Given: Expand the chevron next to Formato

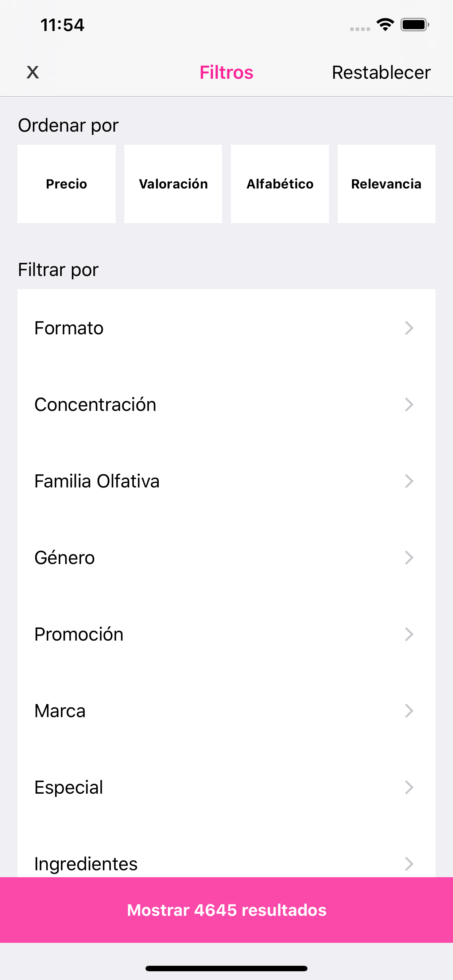Looking at the screenshot, I should click(409, 328).
